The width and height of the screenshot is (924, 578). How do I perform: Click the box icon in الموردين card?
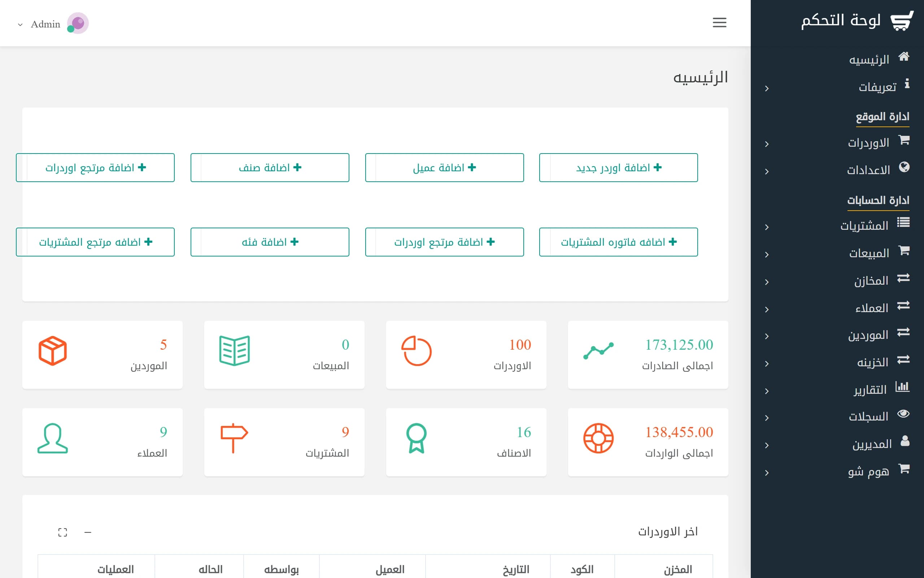(53, 351)
